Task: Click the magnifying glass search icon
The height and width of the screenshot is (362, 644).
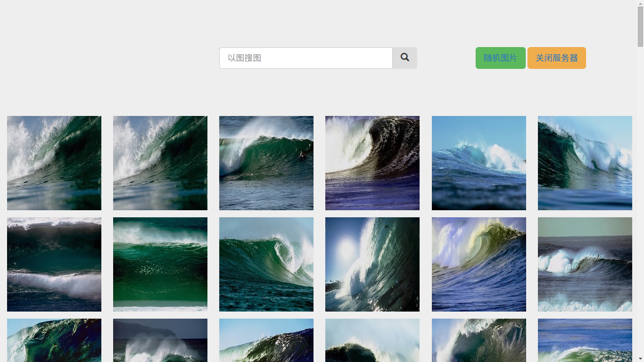Action: click(x=405, y=58)
